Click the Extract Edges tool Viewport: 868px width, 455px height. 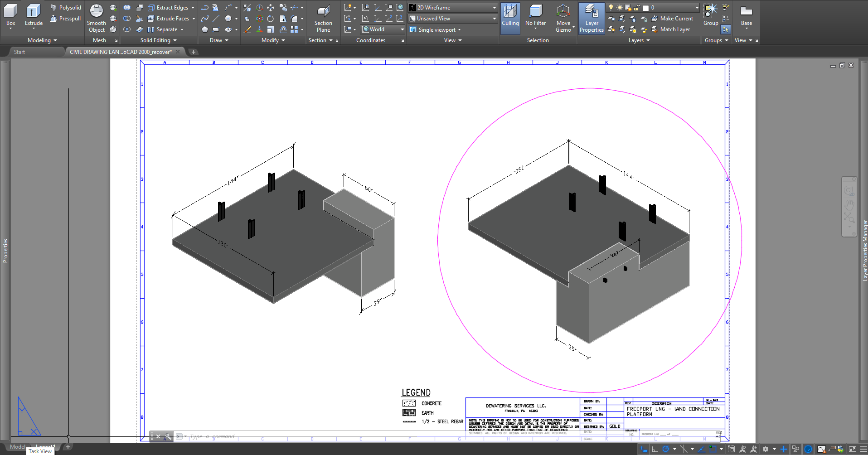[x=170, y=7]
